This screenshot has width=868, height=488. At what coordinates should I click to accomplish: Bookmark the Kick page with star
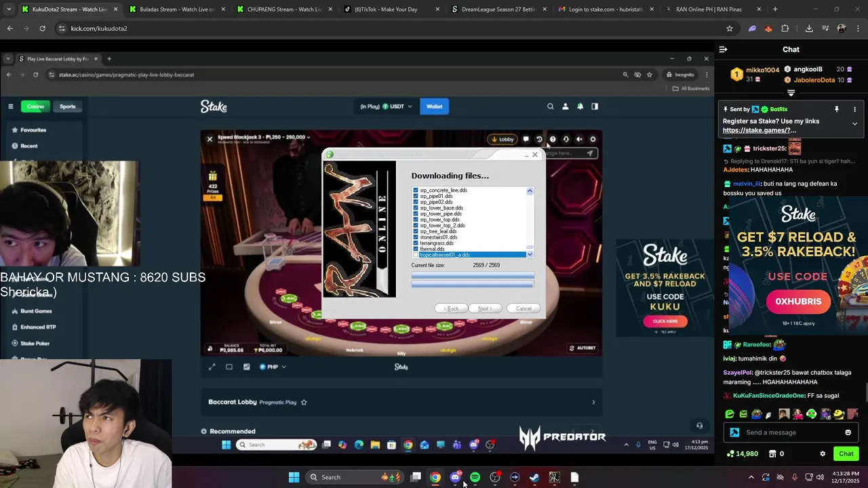tap(730, 28)
